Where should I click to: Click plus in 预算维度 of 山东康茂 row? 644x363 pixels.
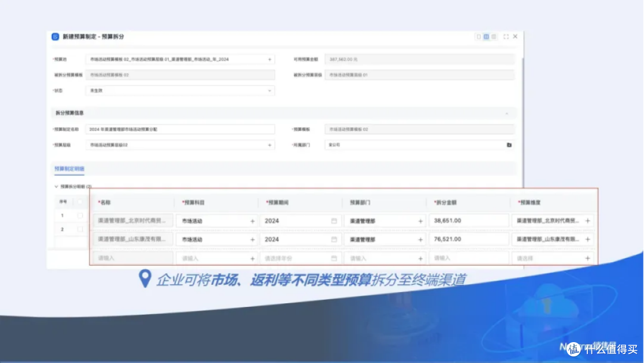click(x=588, y=239)
